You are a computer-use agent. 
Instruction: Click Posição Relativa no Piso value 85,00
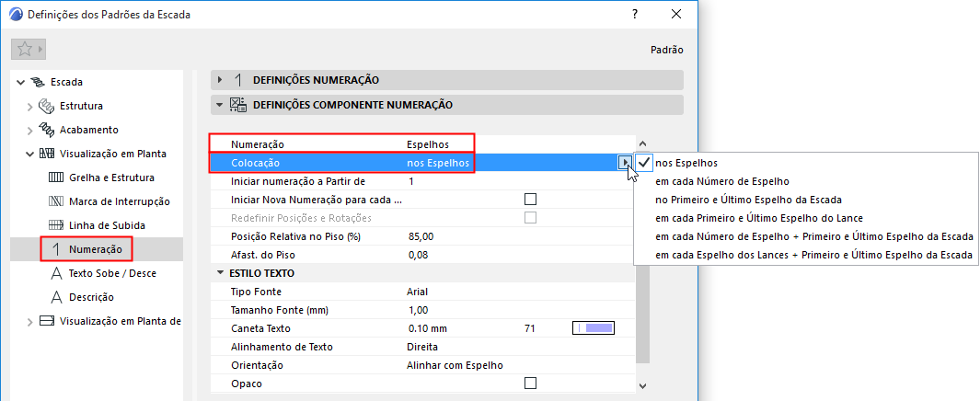tap(421, 236)
